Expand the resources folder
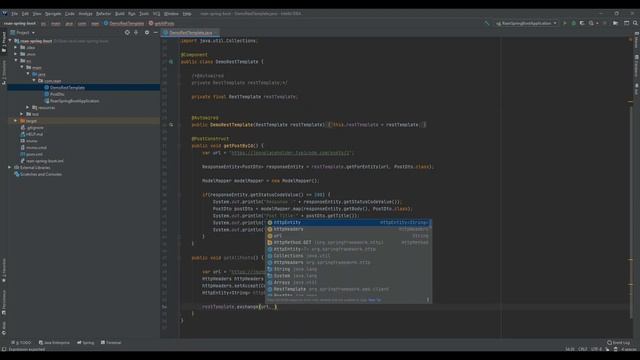Screen dimensions: 640x360 28,107
